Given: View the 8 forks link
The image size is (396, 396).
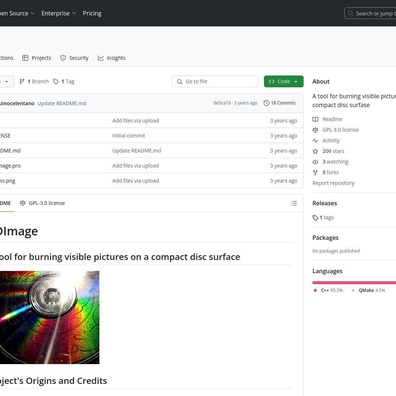Looking at the screenshot, I should (x=331, y=172).
